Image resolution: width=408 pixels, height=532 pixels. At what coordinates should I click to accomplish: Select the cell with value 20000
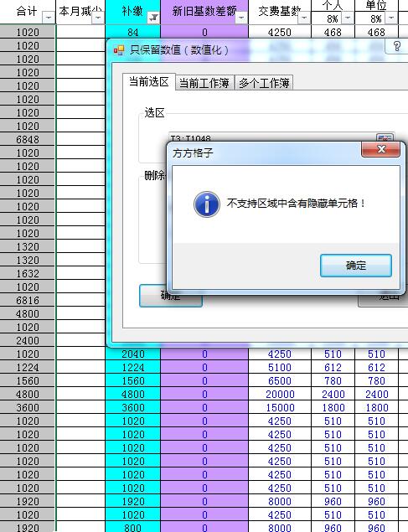[x=280, y=395]
